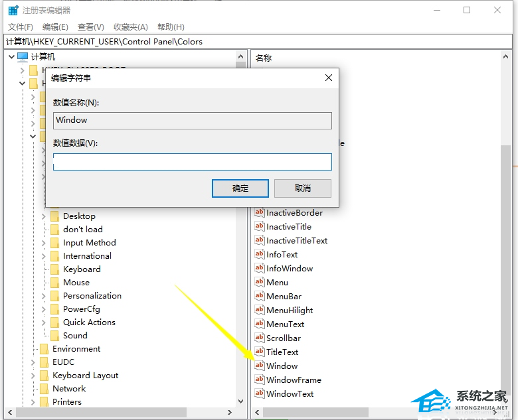Click the ab icon for TitleText
Image resolution: width=518 pixels, height=420 pixels.
coord(260,351)
